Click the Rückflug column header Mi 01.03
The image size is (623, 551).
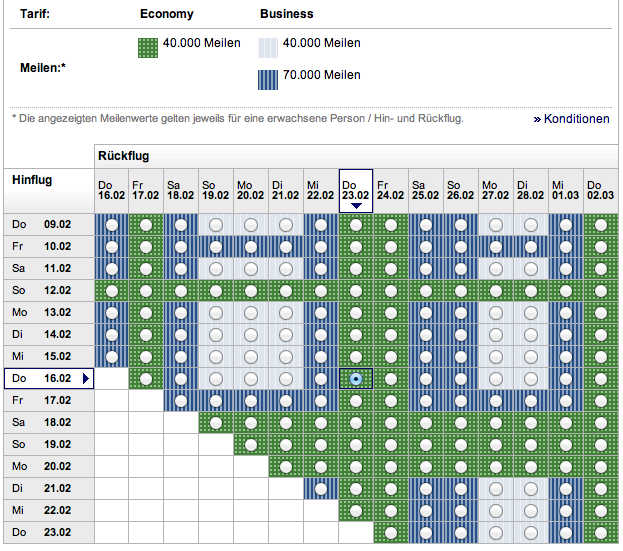(x=566, y=191)
